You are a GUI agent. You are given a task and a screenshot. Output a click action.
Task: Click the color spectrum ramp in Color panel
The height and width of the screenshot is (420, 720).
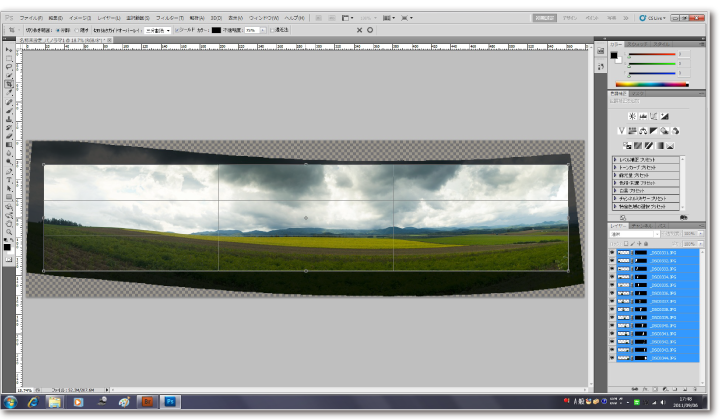point(643,84)
